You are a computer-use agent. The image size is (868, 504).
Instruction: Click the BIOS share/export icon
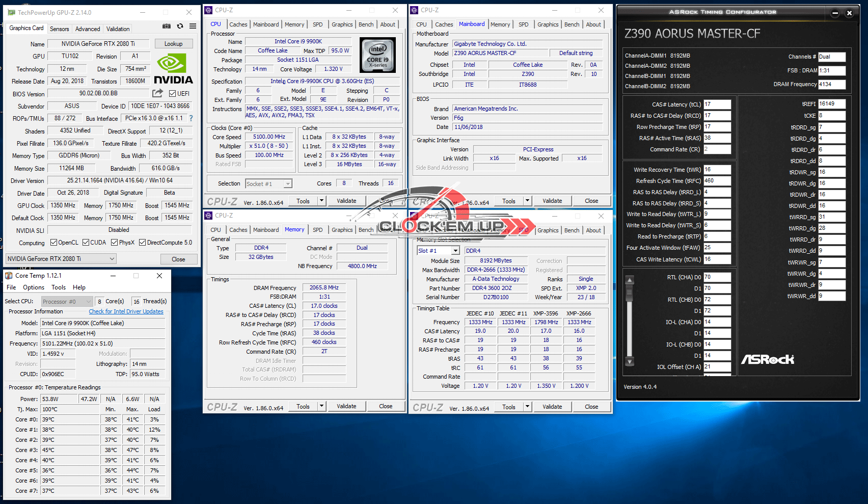click(157, 93)
